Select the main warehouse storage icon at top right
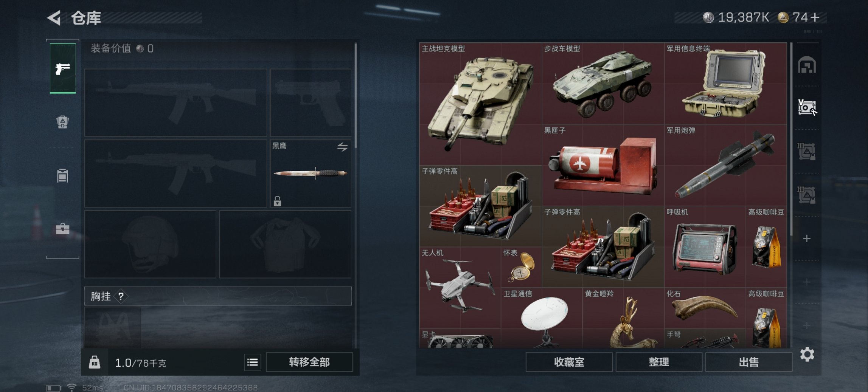Screen dimensions: 868x392 pos(807,65)
